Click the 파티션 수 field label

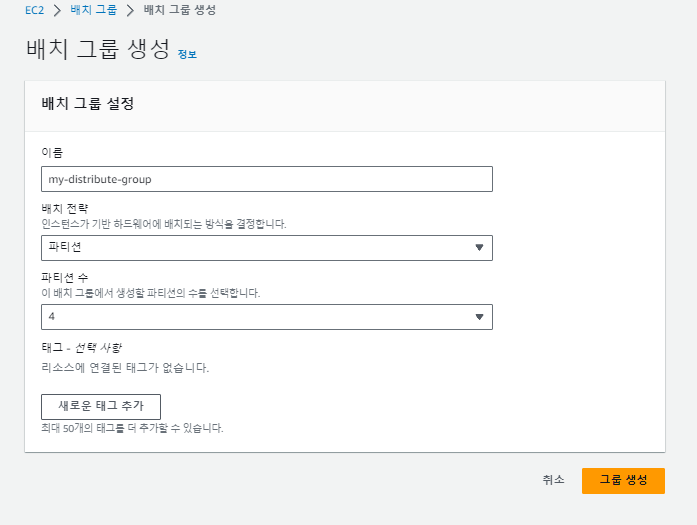pos(65,278)
